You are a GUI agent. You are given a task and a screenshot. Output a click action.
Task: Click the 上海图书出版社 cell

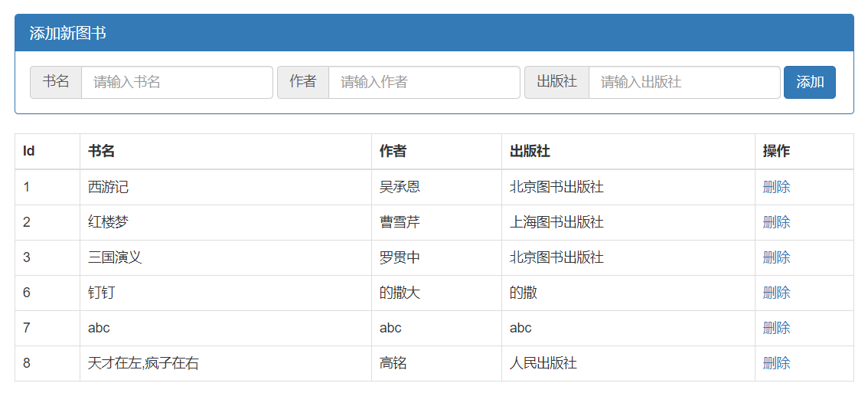pyautogui.click(x=556, y=222)
